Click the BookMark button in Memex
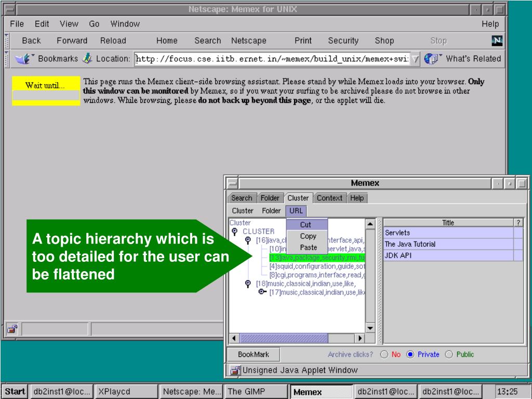The width and height of the screenshot is (532, 399). pyautogui.click(x=254, y=354)
